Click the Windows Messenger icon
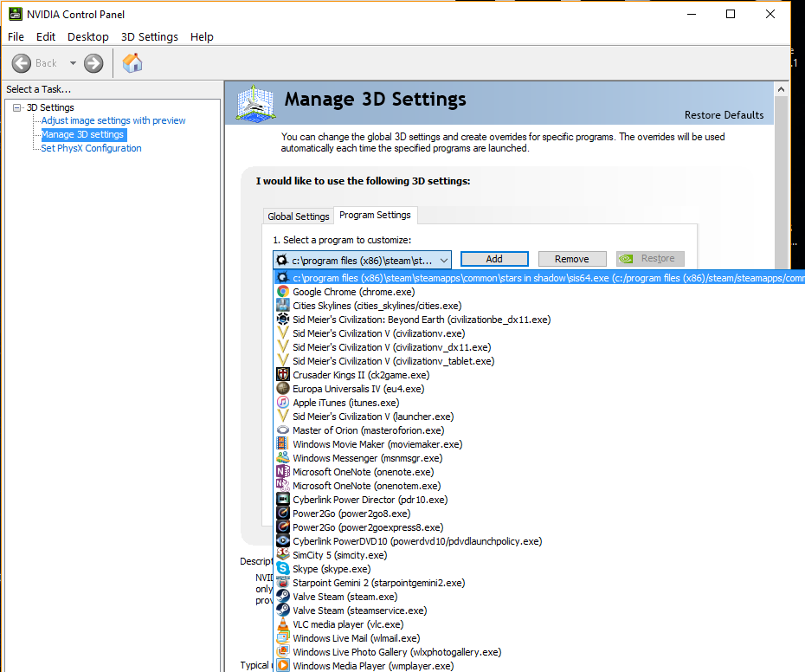Screen dimensions: 805x672 (x=283, y=458)
